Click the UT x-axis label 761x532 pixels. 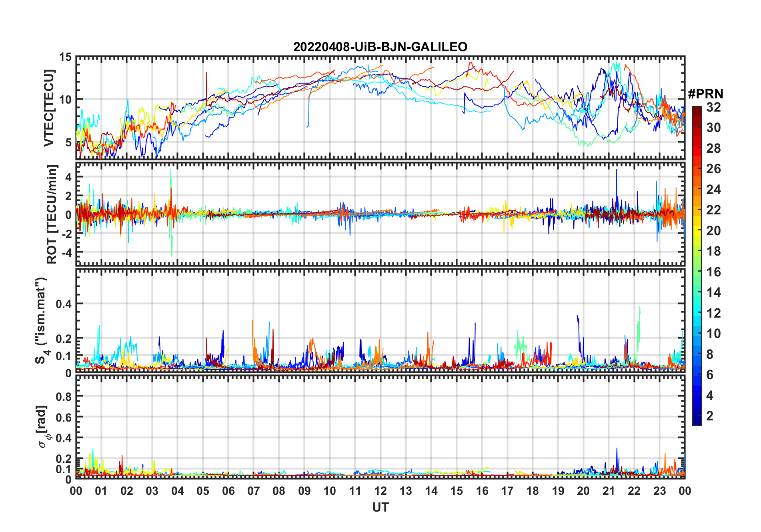point(380,507)
